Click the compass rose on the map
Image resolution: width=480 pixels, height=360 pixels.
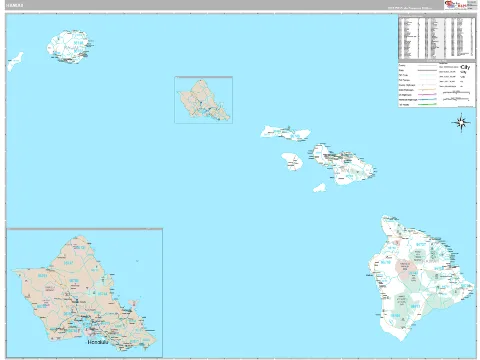461,123
